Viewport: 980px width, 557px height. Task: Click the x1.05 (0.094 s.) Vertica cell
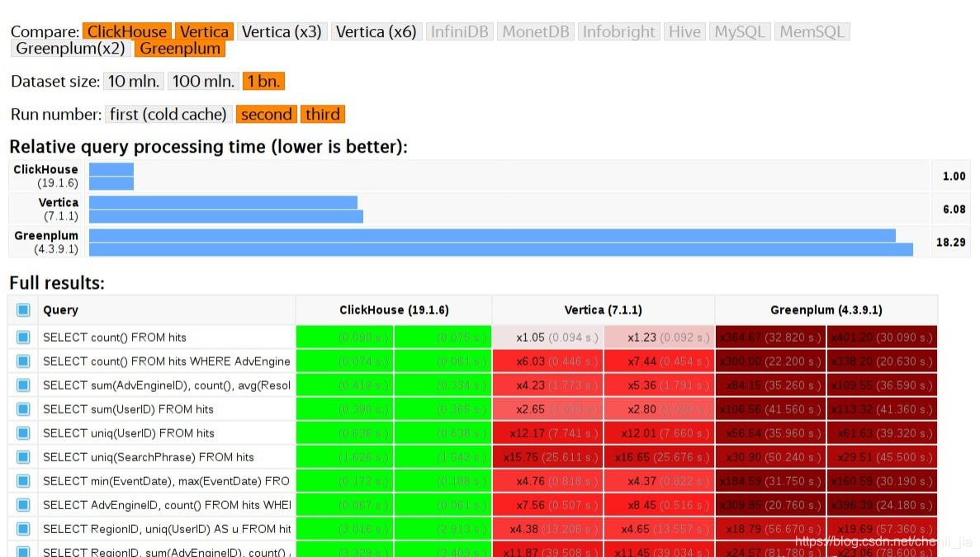tap(548, 338)
